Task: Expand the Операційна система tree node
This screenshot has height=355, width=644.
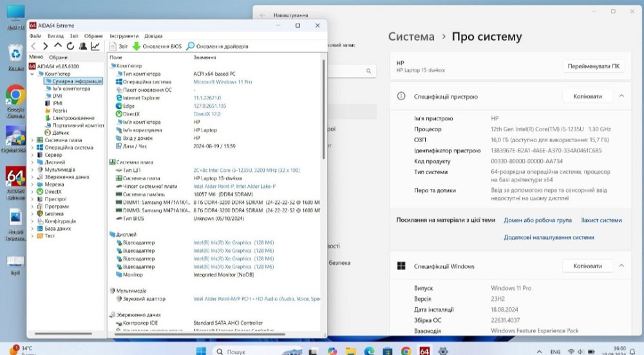Action: (x=32, y=147)
